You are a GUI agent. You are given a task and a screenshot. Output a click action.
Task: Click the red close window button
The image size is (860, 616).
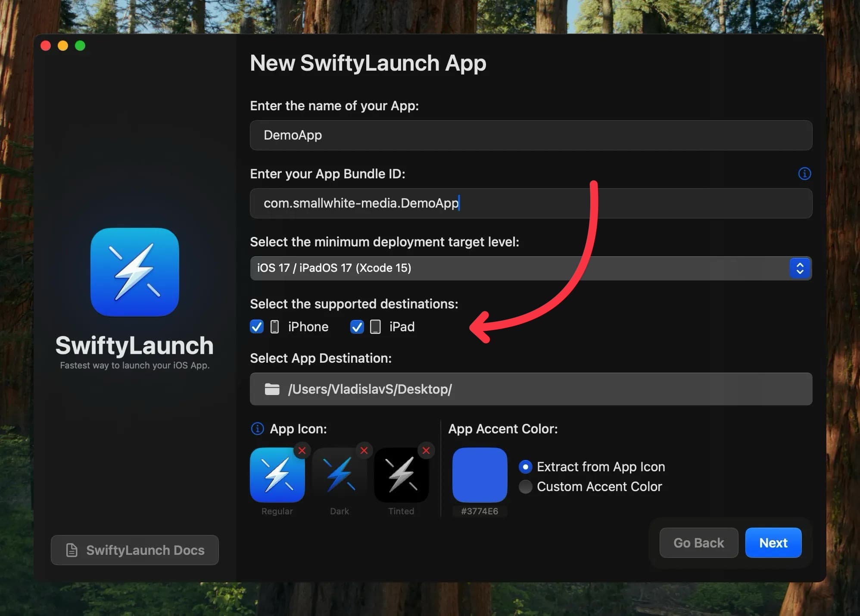click(46, 46)
